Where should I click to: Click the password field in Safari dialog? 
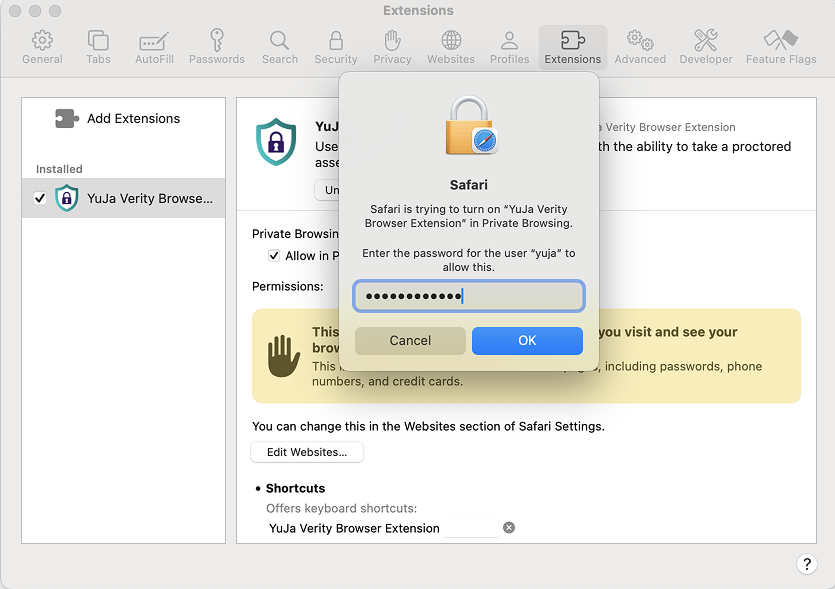click(469, 296)
